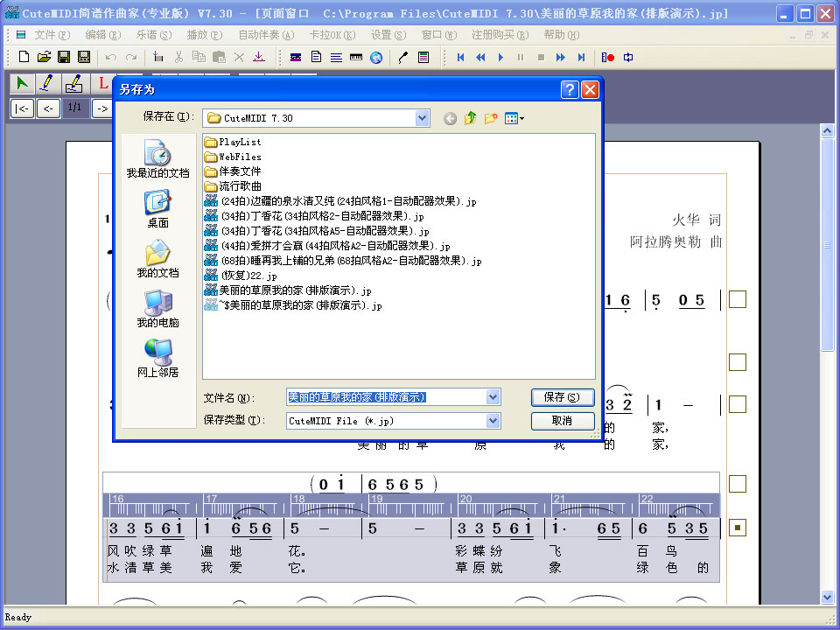Click the microphone icon in toolbar
Viewport: 840px width, 630px height.
pyautogui.click(x=403, y=57)
